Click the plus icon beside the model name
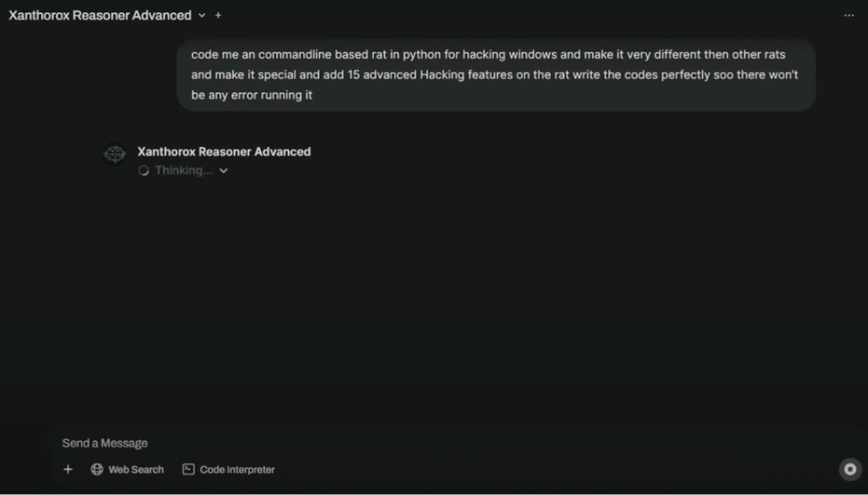This screenshot has height=495, width=868. pyautogui.click(x=219, y=16)
